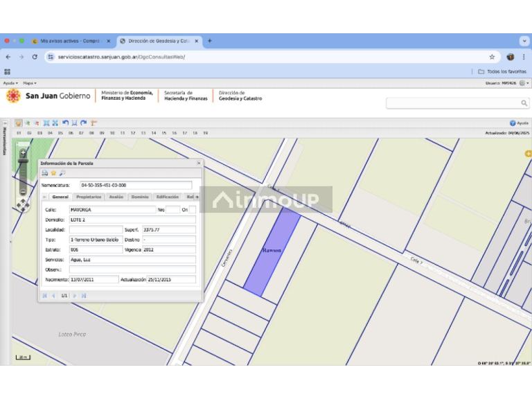
Task: Click the map zoom slider handle
Action: [x=23, y=161]
